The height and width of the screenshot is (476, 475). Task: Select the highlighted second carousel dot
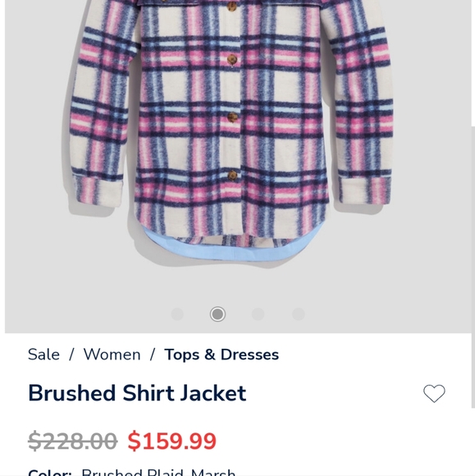217,314
